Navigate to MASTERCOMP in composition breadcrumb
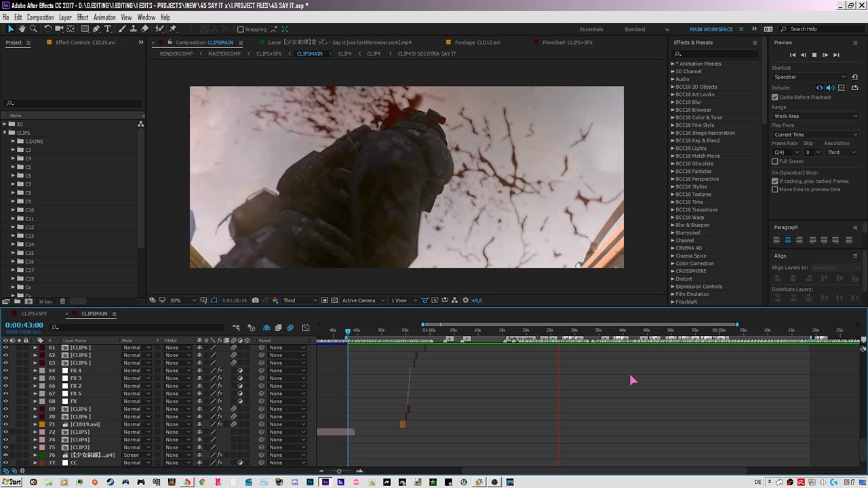Image resolution: width=868 pixels, height=488 pixels. 224,54
